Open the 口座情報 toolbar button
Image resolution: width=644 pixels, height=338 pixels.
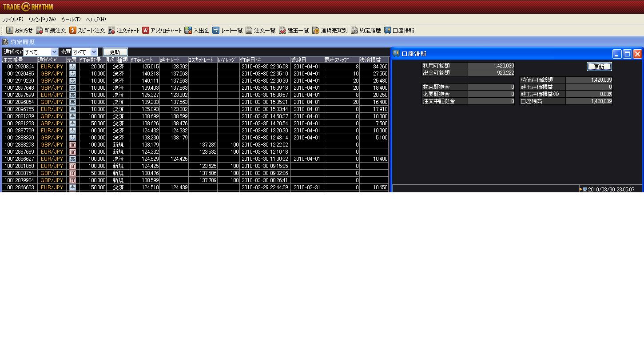coord(399,31)
